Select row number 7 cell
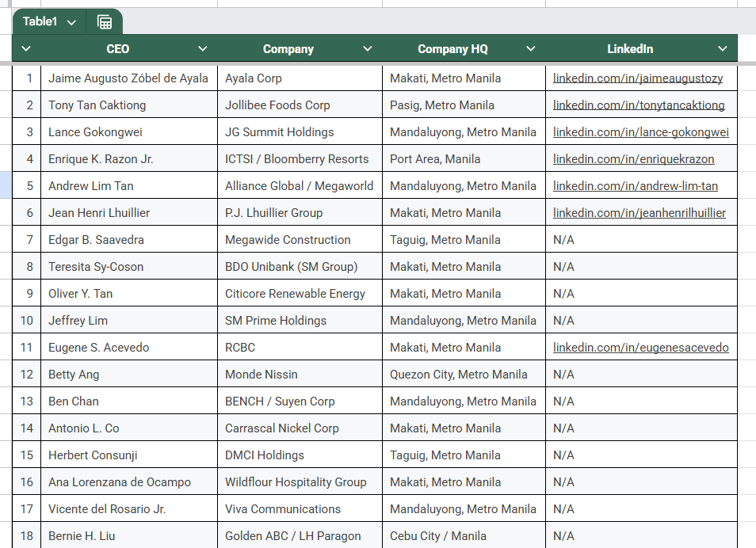This screenshot has width=756, height=548. click(x=26, y=240)
